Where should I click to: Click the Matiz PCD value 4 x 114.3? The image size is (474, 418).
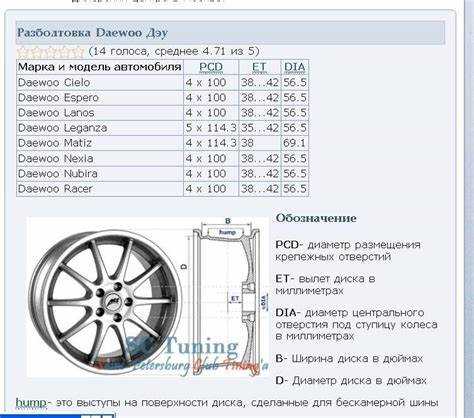click(x=211, y=143)
